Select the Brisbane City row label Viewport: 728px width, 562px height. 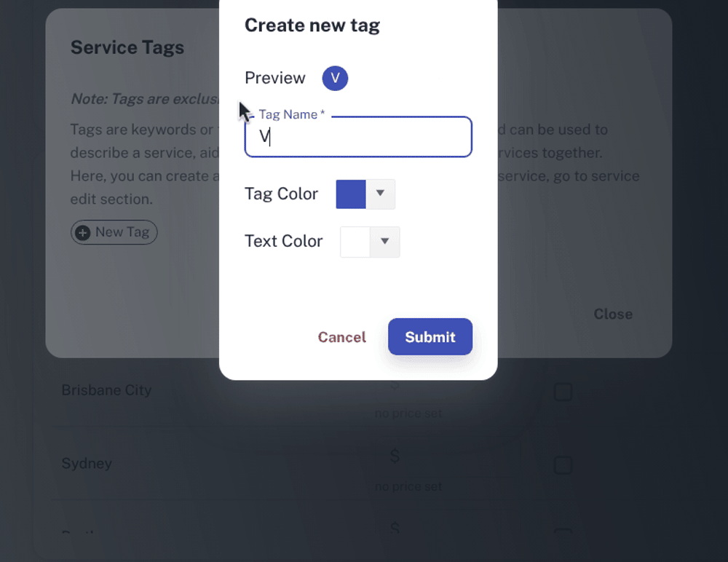tap(106, 390)
